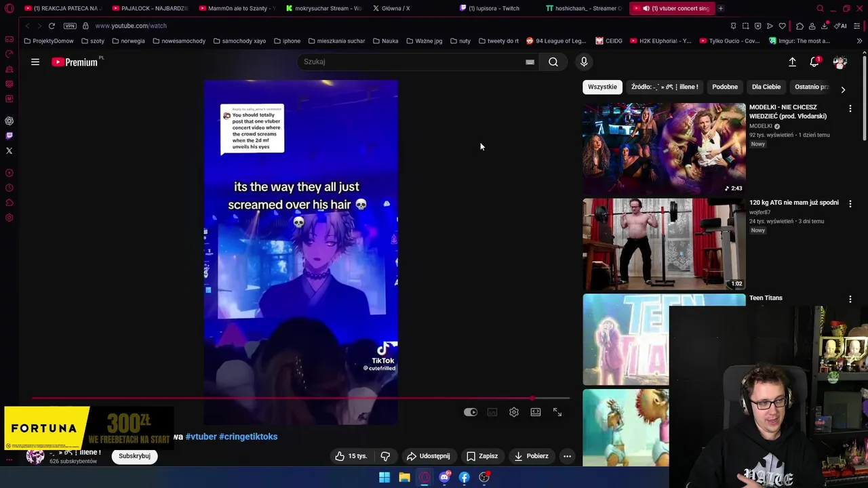
Task: Open Opera AI assistant button
Action: pyautogui.click(x=842, y=26)
